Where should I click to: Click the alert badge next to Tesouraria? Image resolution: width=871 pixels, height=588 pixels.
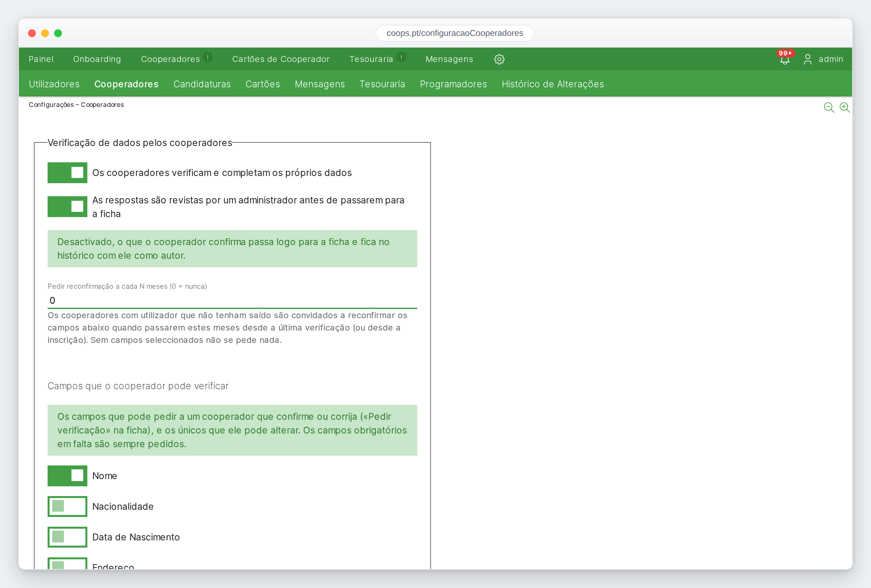pyautogui.click(x=401, y=57)
